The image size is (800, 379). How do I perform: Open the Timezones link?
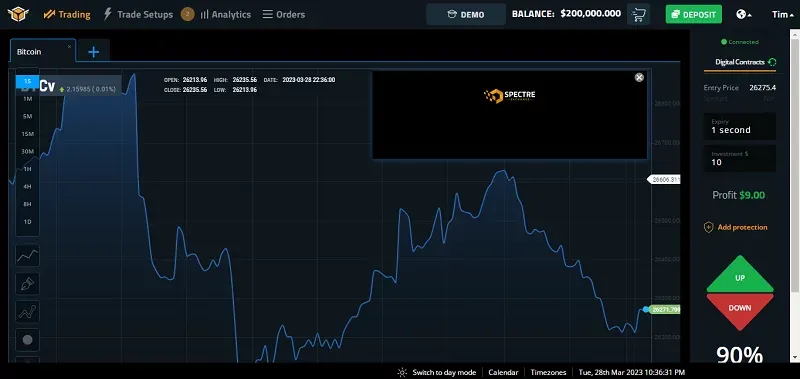click(548, 372)
